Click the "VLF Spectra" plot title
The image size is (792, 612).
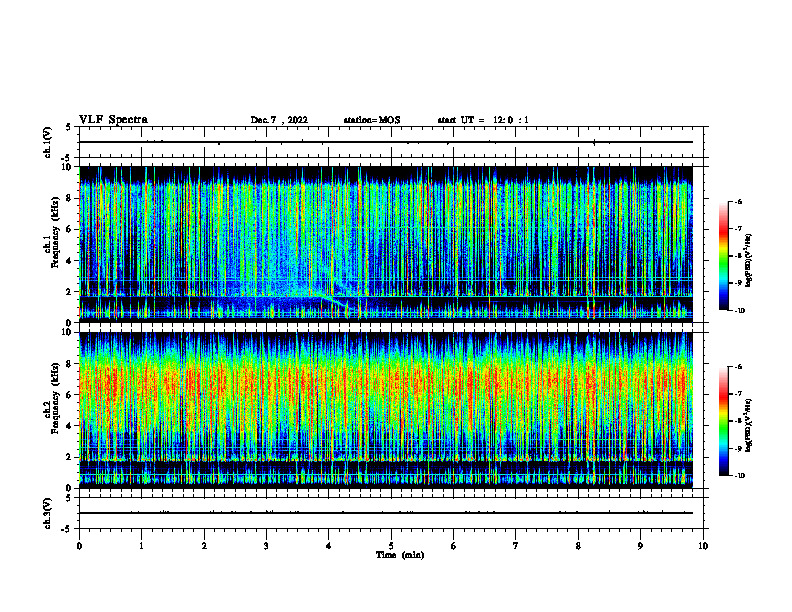113,120
